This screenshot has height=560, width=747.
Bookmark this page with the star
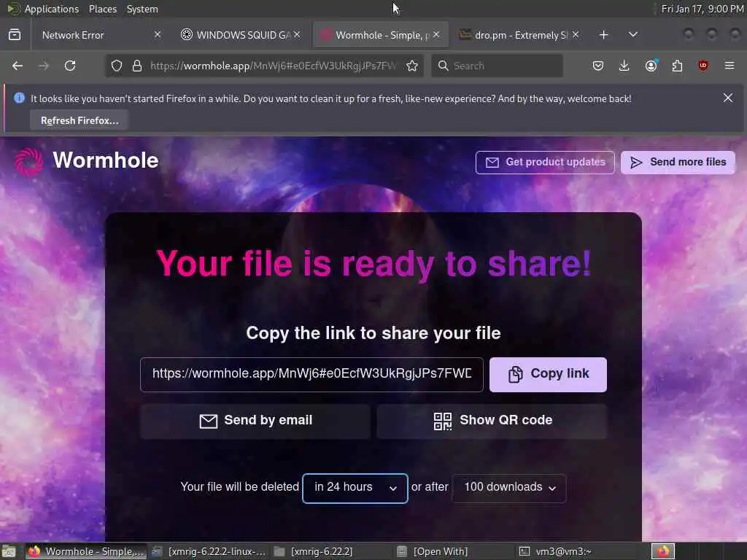coord(412,66)
